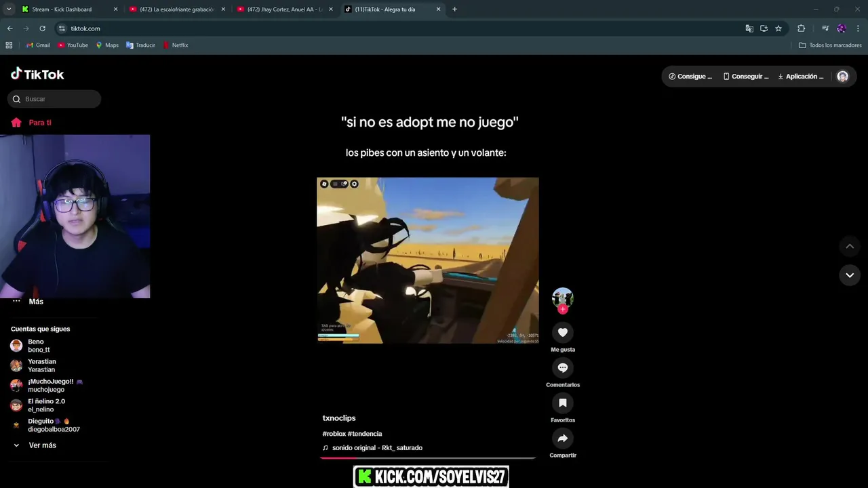The image size is (868, 488).
Task: Go to previous video with up chevron
Action: click(x=850, y=246)
